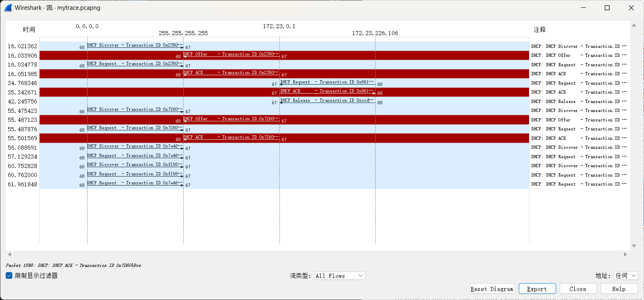Click the vertical scrollbar down arrow
This screenshot has width=644, height=300.
(634, 246)
